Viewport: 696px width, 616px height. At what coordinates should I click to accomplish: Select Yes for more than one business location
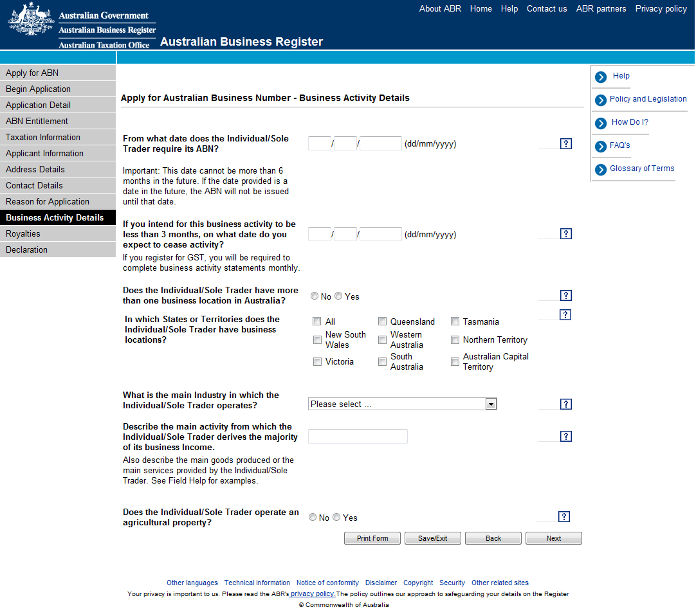coord(338,296)
